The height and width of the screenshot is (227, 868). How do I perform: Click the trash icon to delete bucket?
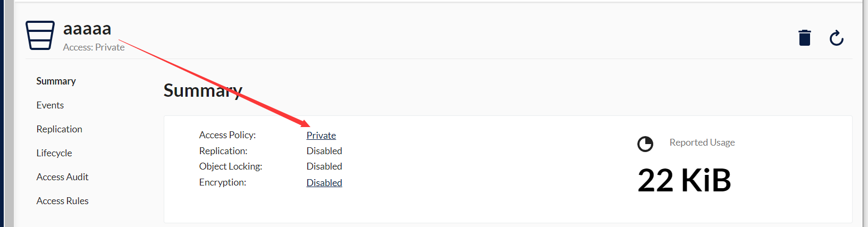(x=804, y=38)
